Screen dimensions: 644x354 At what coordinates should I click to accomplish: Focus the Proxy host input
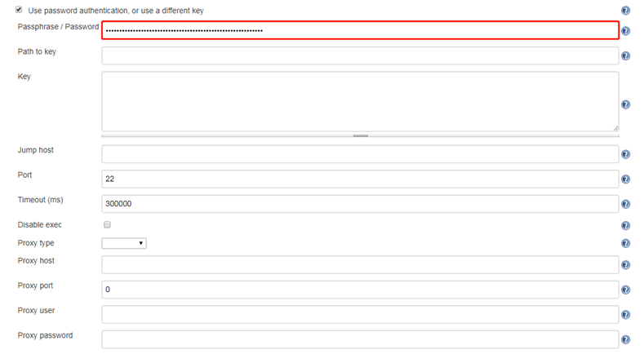coord(360,265)
